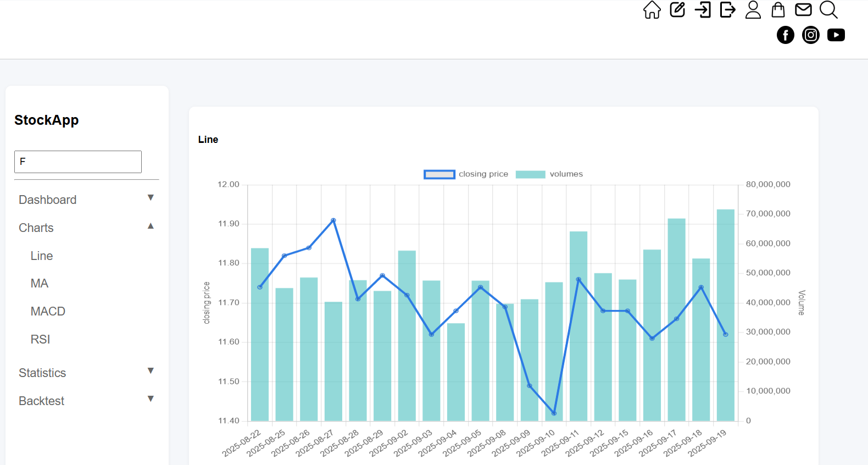The image size is (868, 465).
Task: Expand the Statistics menu arrow
Action: pos(151,371)
